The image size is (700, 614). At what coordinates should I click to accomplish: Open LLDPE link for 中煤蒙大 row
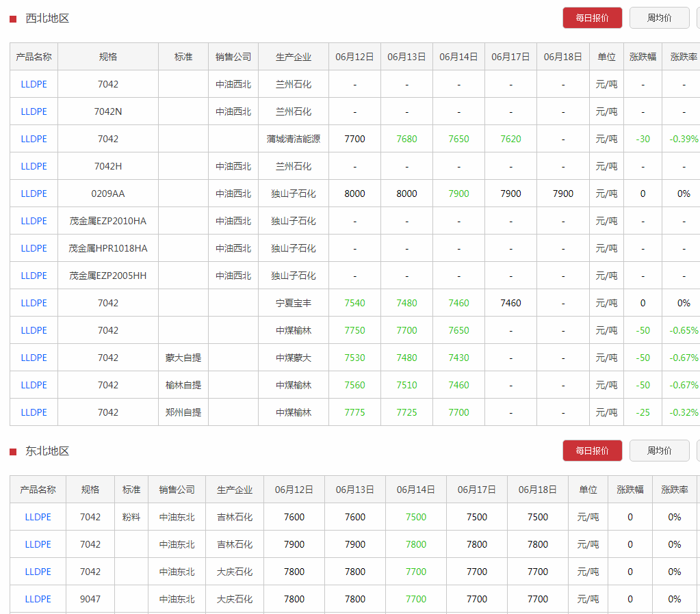(x=34, y=358)
